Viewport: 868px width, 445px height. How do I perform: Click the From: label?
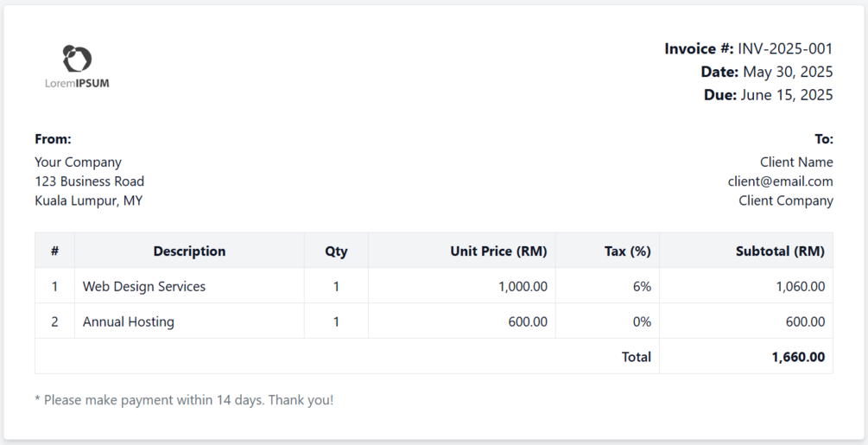click(x=53, y=139)
